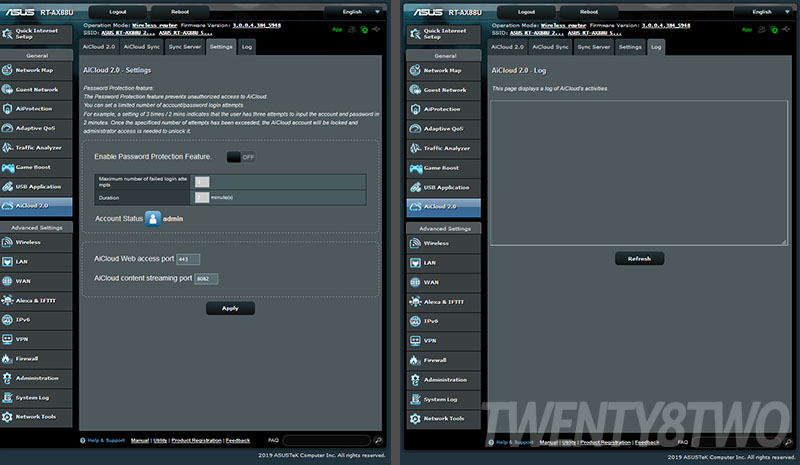Click inside the AiCloud log text area
The image size is (800, 465).
(639, 173)
